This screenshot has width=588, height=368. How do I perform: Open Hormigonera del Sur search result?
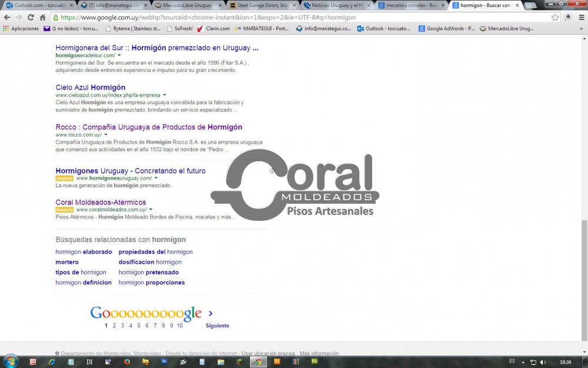pos(157,48)
